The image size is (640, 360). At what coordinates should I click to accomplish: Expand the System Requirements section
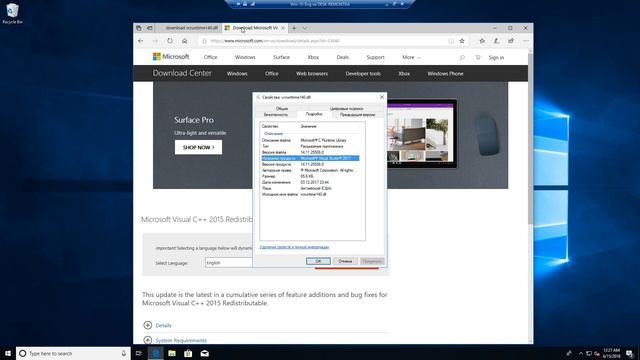click(175, 340)
